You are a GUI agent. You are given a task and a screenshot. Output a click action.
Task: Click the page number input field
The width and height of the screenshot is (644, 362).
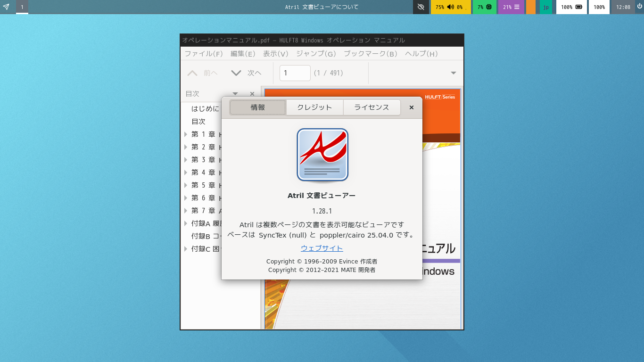coord(295,73)
